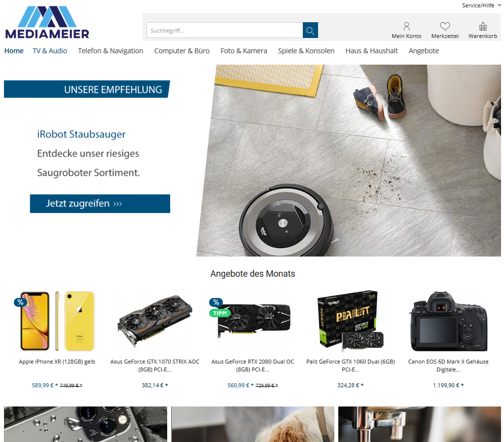The image size is (504, 442).
Task: Click the UNSERE EMPFEHLUNG banner label
Action: pyautogui.click(x=87, y=89)
